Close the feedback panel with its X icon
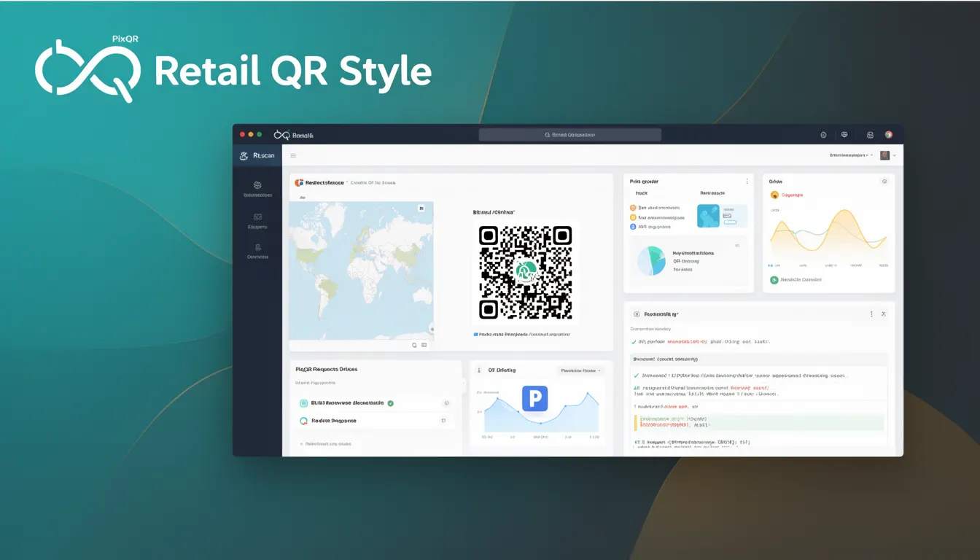Image resolution: width=980 pixels, height=560 pixels. [883, 314]
